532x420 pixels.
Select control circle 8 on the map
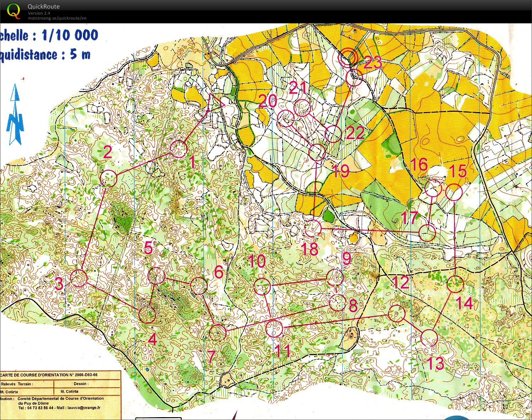coord(337,303)
